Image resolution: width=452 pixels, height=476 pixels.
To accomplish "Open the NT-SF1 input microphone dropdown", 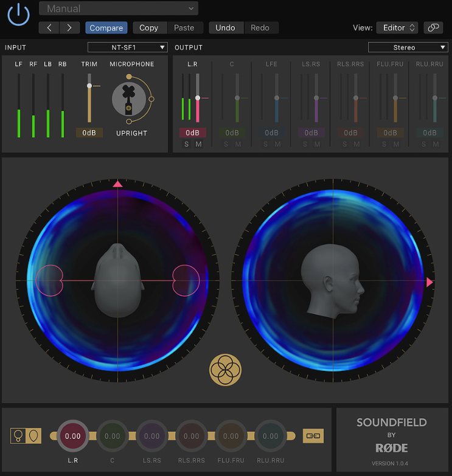I will (127, 47).
